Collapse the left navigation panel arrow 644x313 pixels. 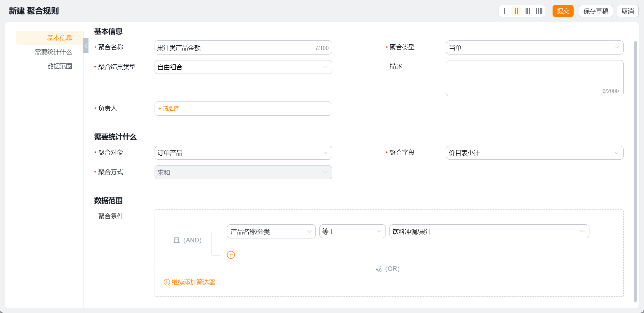(x=86, y=46)
